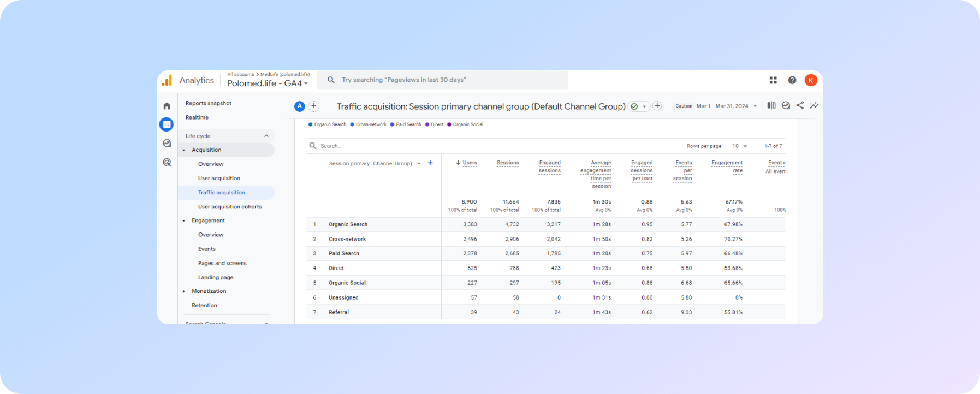This screenshot has width=980, height=394.
Task: Open the Google apps grid icon
Action: click(x=773, y=80)
